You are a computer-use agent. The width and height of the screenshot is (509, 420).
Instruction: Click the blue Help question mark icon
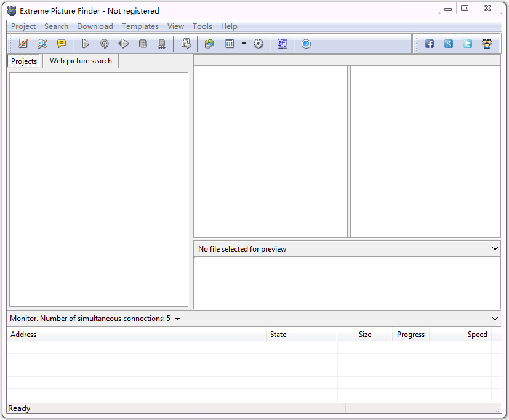(x=306, y=44)
